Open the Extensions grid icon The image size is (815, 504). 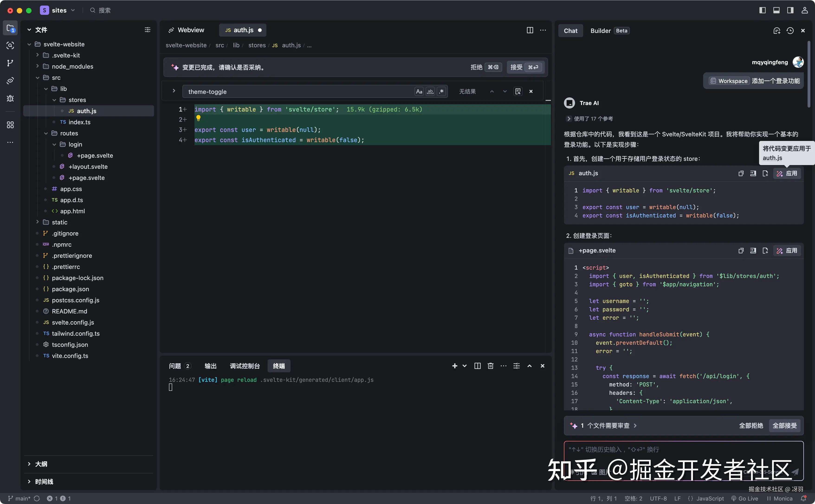point(10,125)
